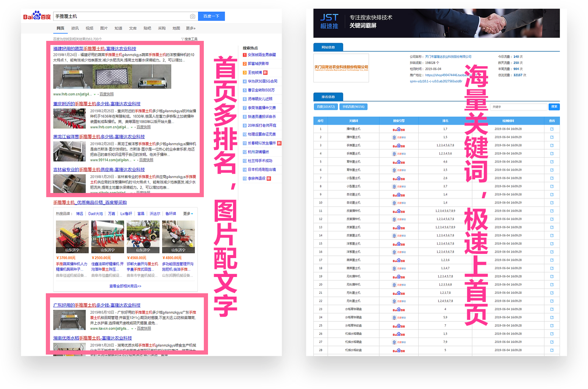Select the 沃达尔 brand filter
Image resolution: width=588 pixels, height=389 pixels.
point(155,214)
